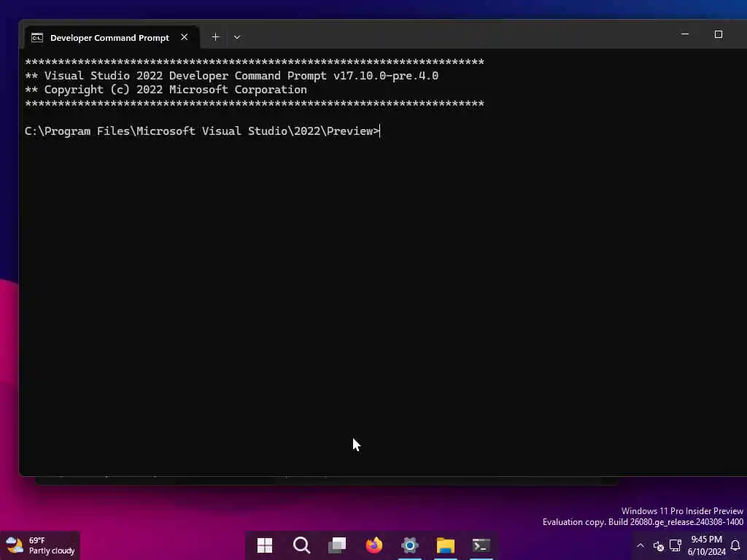The width and height of the screenshot is (747, 560).
Task: Select the Developer Command Prompt tab
Action: point(112,37)
